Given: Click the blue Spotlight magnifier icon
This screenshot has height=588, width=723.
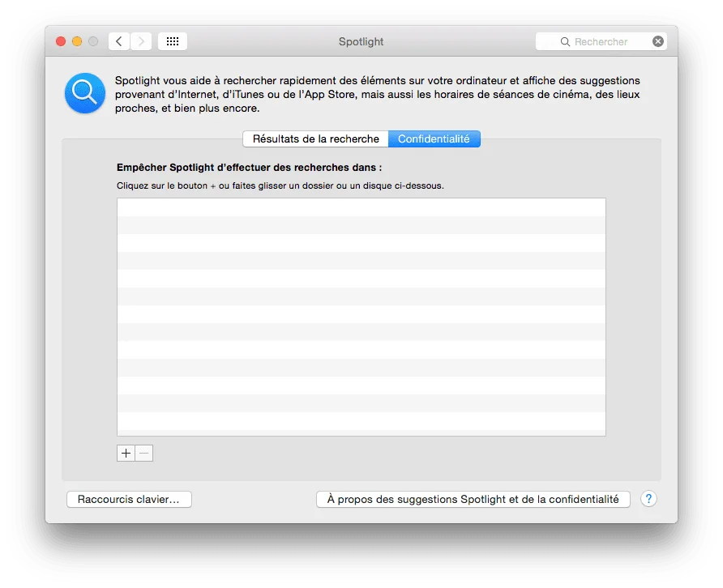Looking at the screenshot, I should [x=85, y=93].
